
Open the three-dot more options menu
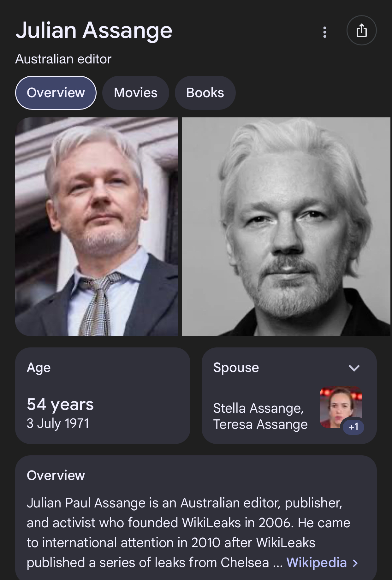click(x=325, y=32)
